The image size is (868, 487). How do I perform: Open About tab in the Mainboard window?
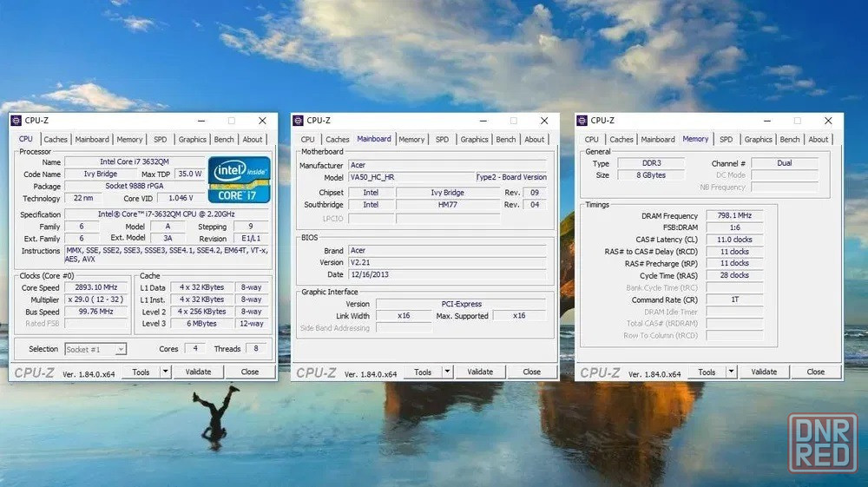pos(534,140)
